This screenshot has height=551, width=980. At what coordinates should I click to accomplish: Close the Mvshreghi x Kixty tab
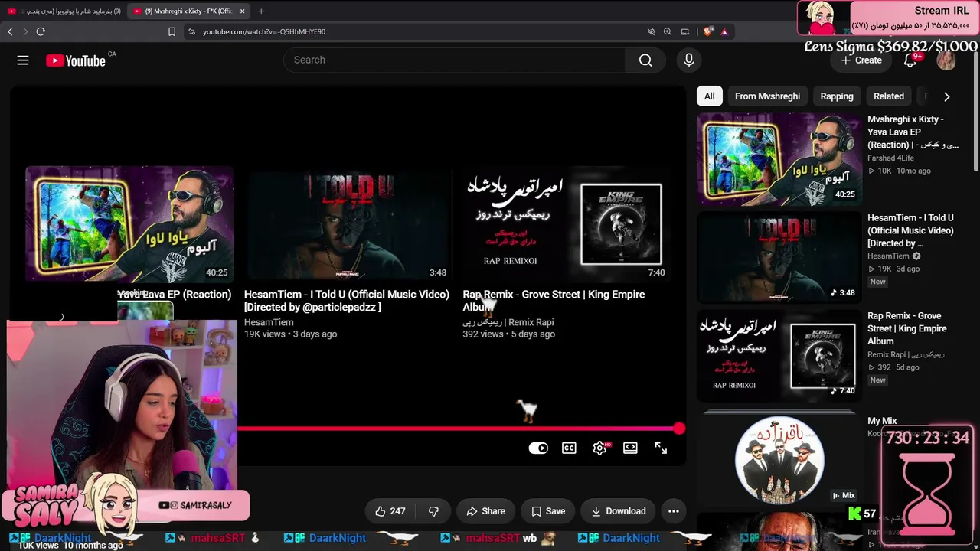pyautogui.click(x=242, y=11)
